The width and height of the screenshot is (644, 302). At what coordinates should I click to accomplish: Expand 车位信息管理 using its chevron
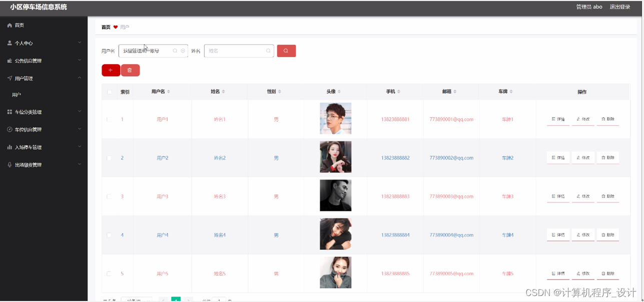[x=80, y=129]
